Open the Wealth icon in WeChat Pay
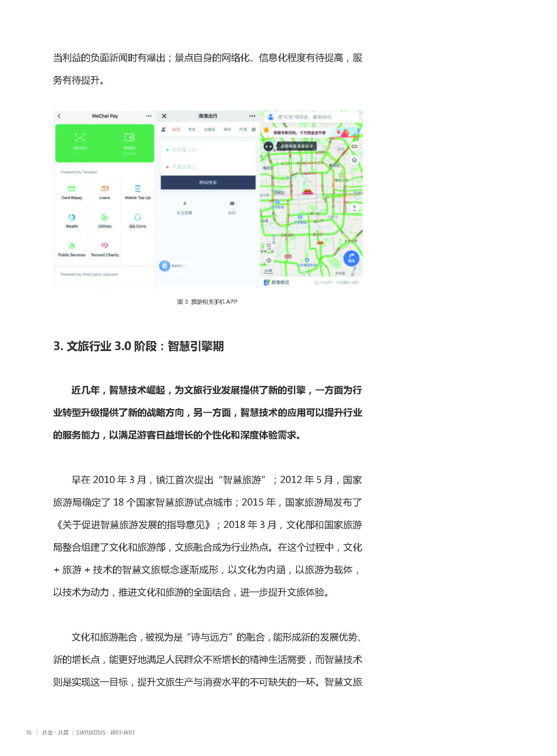 (71, 217)
